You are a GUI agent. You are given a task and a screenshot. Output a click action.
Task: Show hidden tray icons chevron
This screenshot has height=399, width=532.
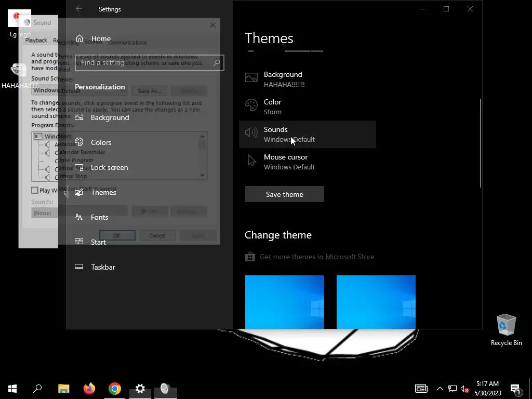[440, 389]
